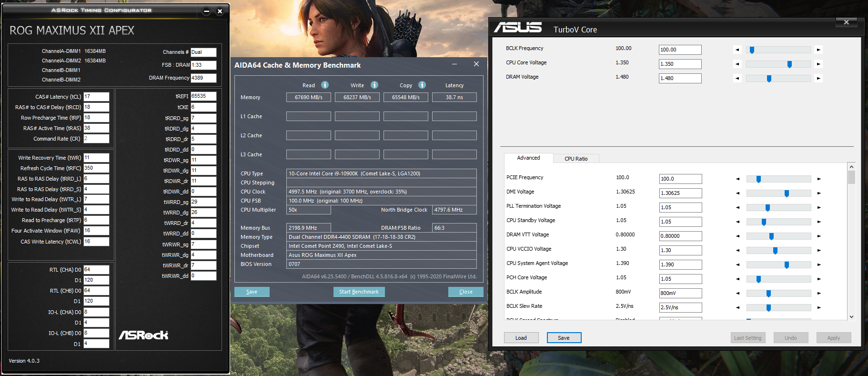
Task: Click the CAS# Latency (tCL) field
Action: (96, 97)
